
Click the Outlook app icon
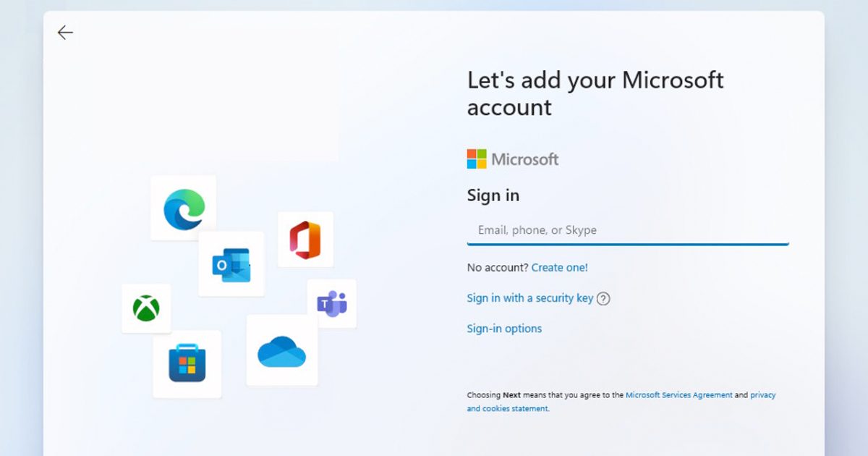pos(231,264)
